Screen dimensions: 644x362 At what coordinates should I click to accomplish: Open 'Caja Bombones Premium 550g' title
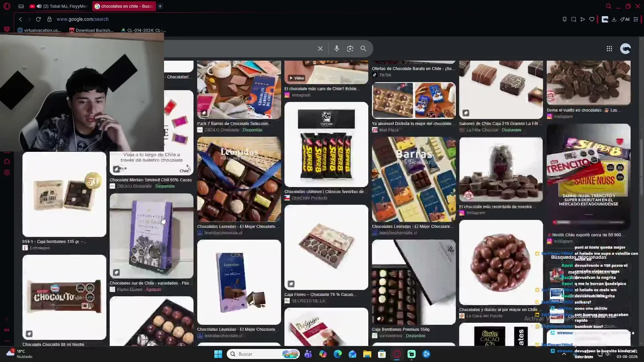click(400, 329)
